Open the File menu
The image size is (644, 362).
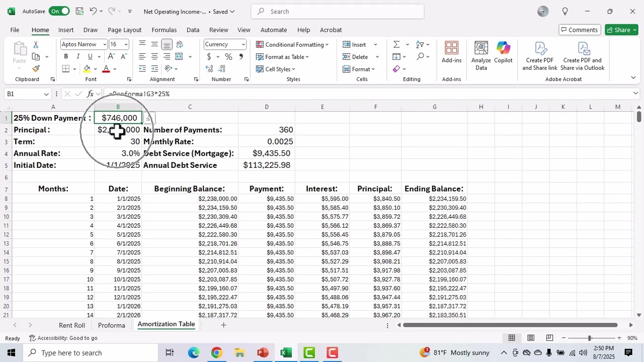(15, 30)
